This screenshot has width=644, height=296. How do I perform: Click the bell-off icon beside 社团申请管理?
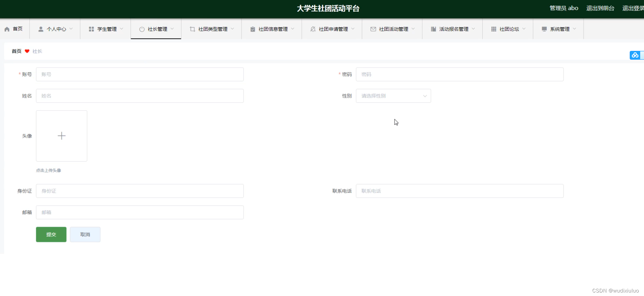coord(313,29)
